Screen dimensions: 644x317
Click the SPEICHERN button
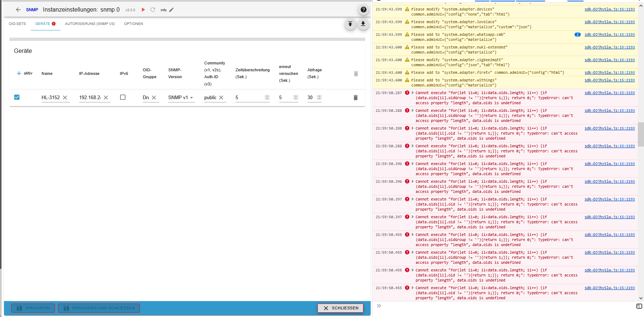(33, 308)
